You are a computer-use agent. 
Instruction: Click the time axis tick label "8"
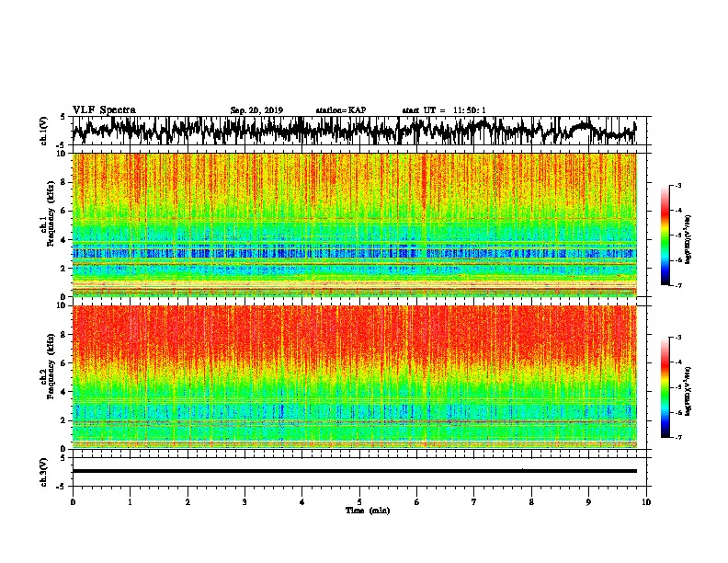coord(531,502)
